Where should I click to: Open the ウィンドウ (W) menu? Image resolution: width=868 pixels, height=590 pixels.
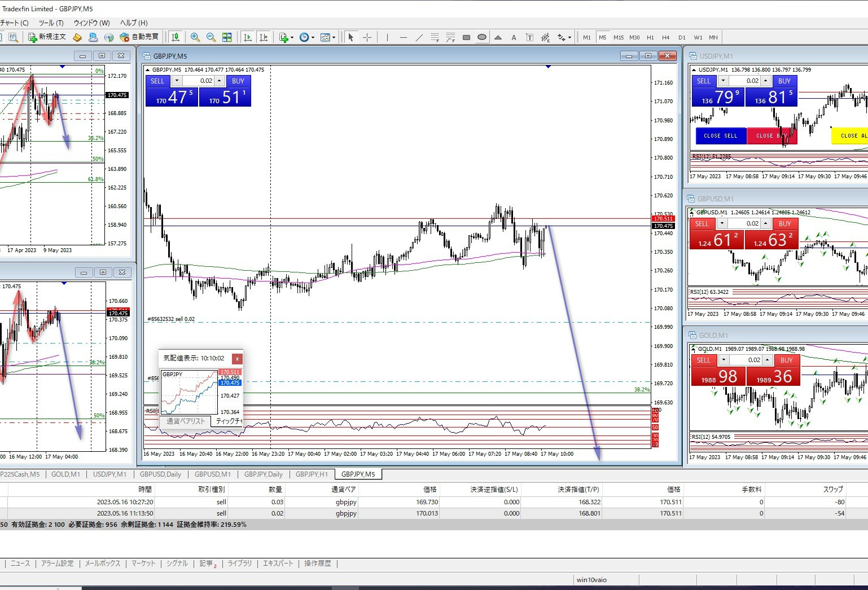91,23
